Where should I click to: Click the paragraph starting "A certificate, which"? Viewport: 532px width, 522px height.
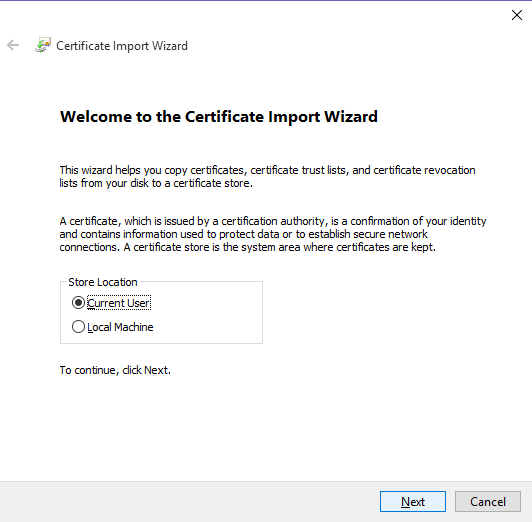coord(273,234)
